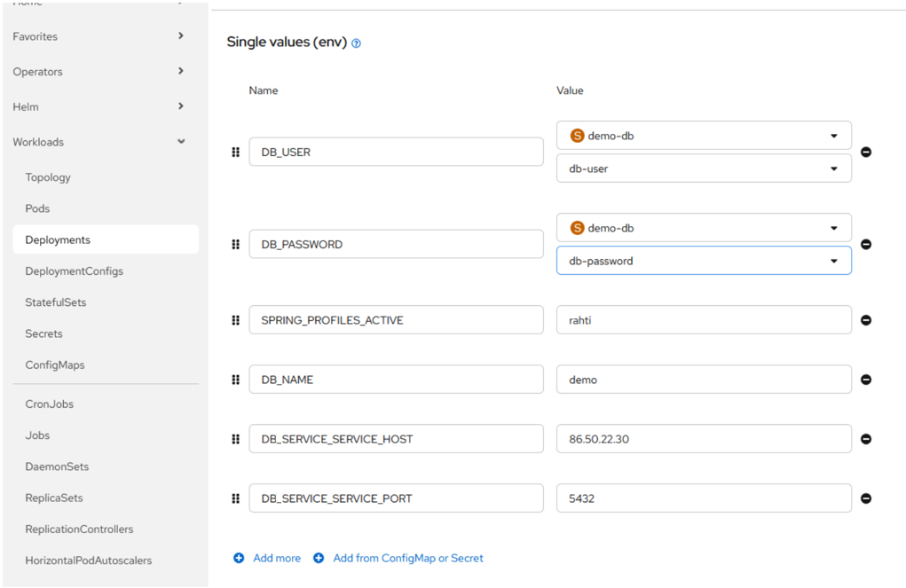Open the db-password key dropdown
The width and height of the screenshot is (906, 588).
703,261
